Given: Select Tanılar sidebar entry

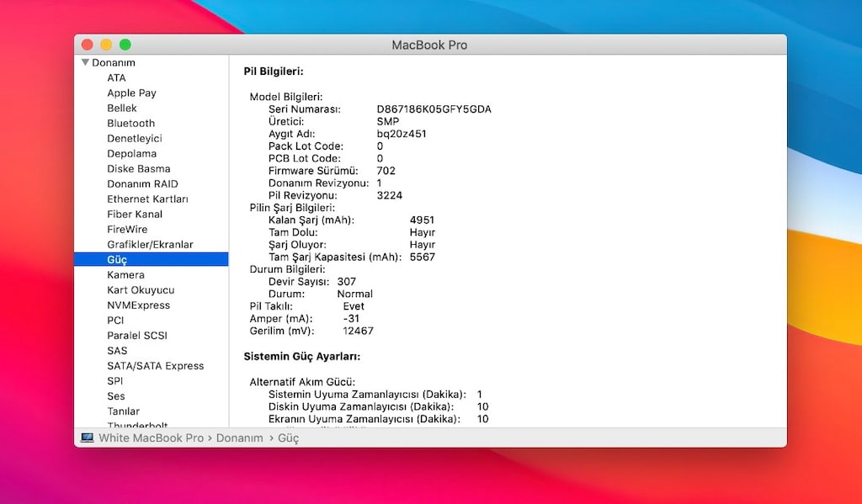Looking at the screenshot, I should (x=123, y=411).
